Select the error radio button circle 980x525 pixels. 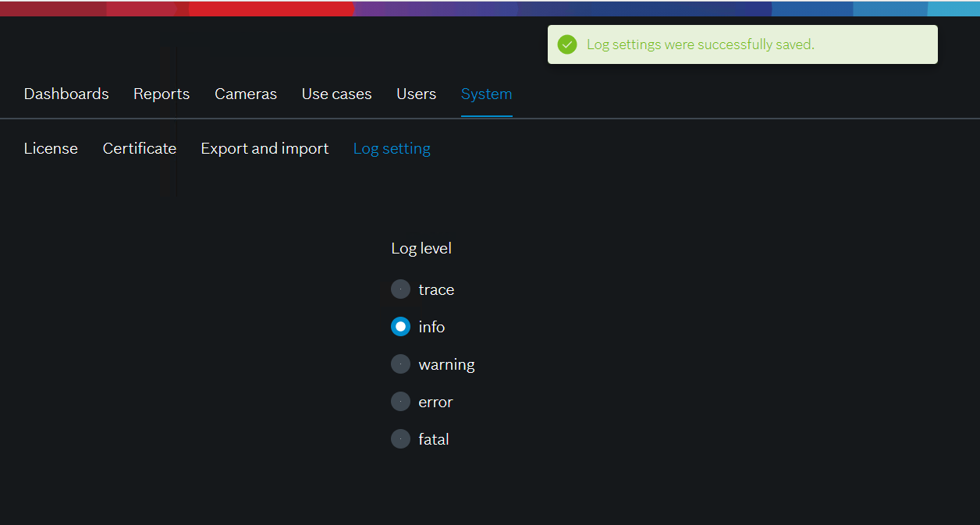point(400,402)
